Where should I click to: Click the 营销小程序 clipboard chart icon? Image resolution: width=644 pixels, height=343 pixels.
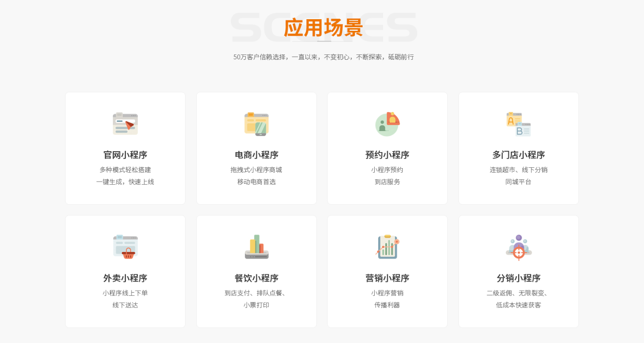coord(387,247)
